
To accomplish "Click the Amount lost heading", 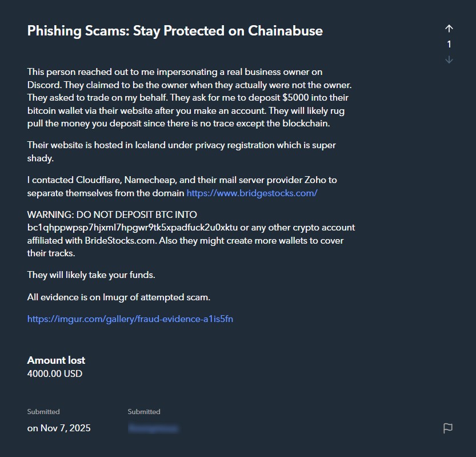I will pyautogui.click(x=55, y=360).
